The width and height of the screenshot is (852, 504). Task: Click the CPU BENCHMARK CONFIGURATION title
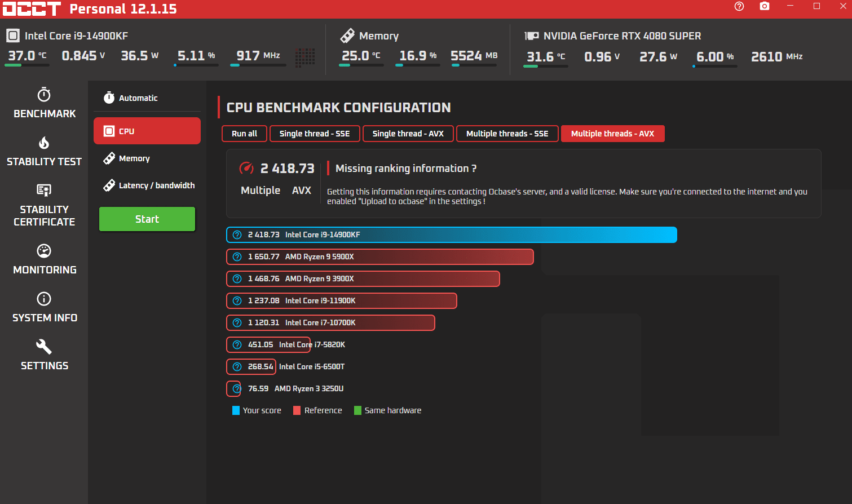pos(339,108)
